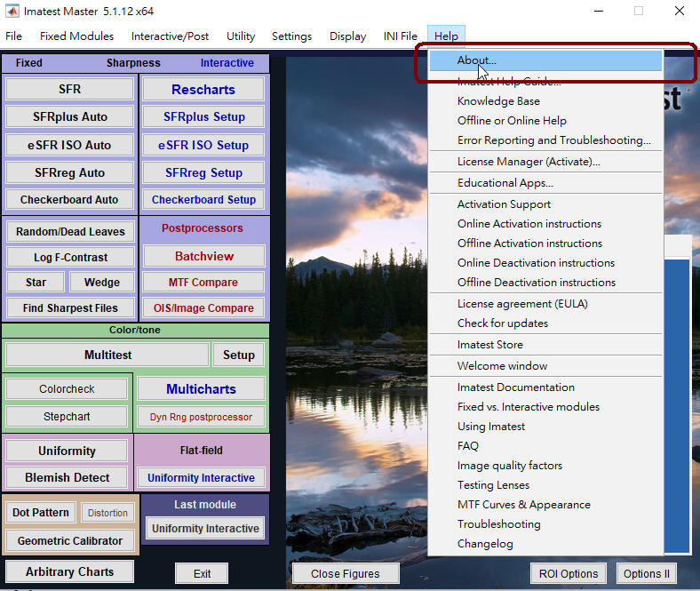Image resolution: width=700 pixels, height=591 pixels.
Task: Open the Utility menu
Action: [x=241, y=36]
